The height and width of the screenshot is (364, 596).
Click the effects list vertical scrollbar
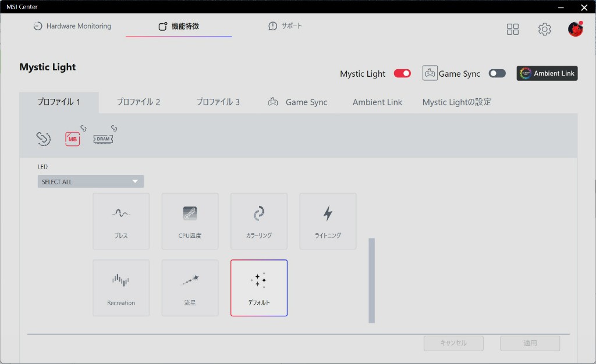(x=372, y=280)
